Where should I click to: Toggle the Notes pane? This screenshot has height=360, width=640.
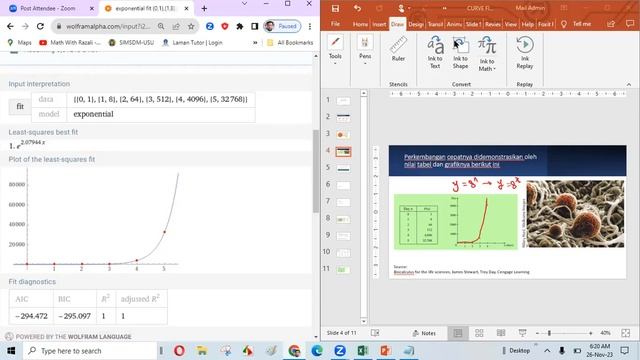[x=424, y=333]
